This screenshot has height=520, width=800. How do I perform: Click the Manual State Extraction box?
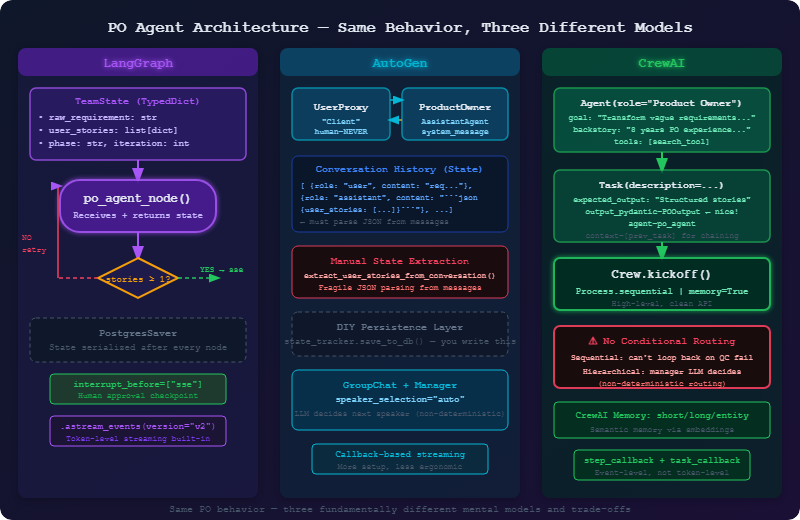point(399,272)
